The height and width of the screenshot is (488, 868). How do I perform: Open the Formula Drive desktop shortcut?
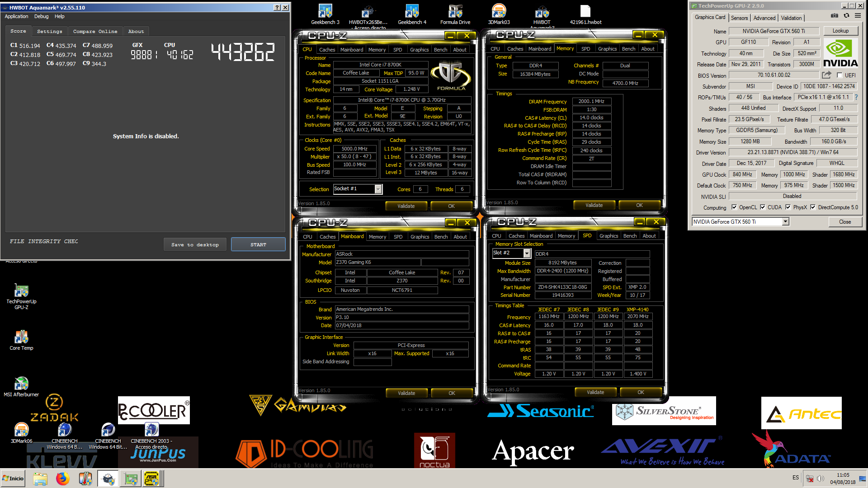pyautogui.click(x=455, y=14)
